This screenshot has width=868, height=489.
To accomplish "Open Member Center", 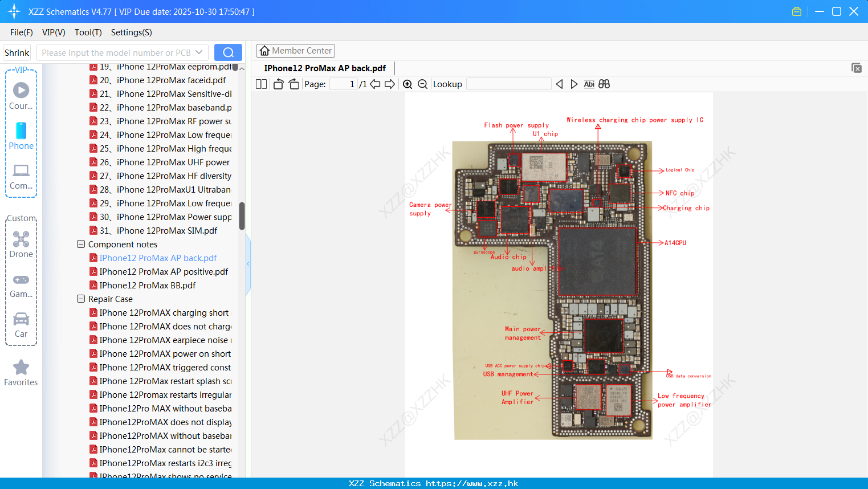I will tap(295, 51).
